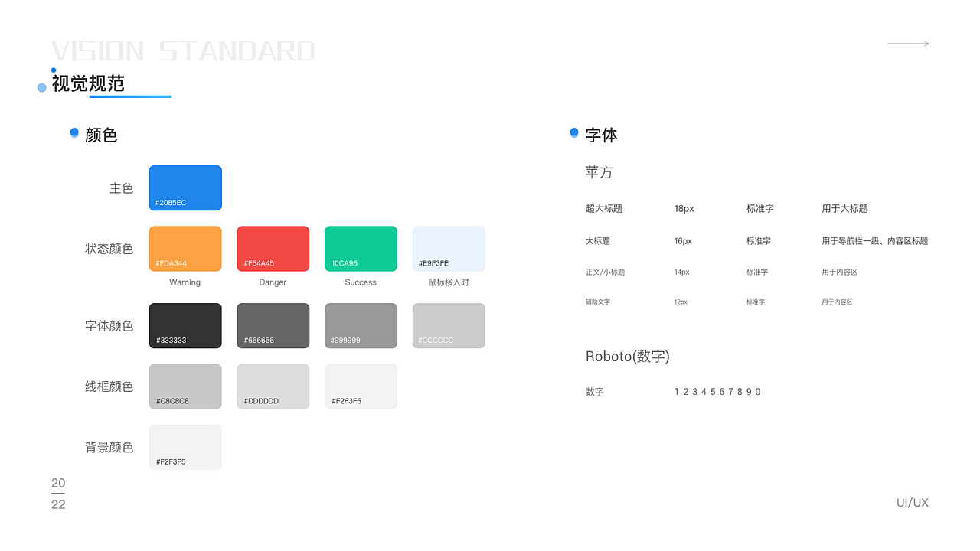The width and height of the screenshot is (980, 551).
Task: Click the UI/UX label at bottom right
Action: [x=913, y=503]
